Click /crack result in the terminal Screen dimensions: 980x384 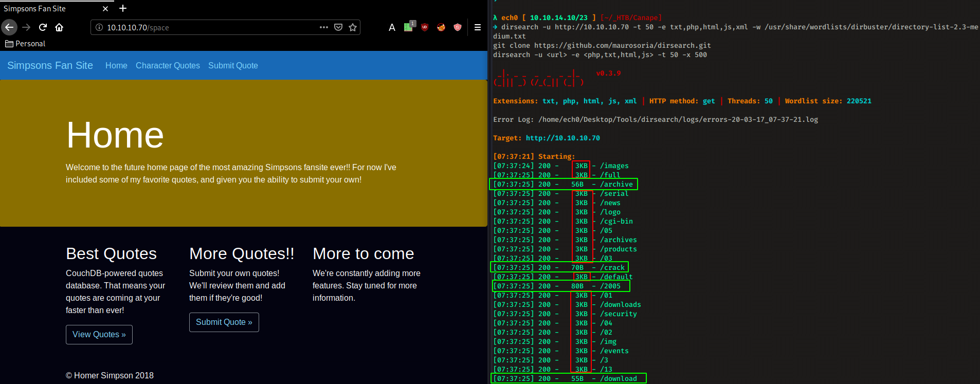pyautogui.click(x=612, y=267)
